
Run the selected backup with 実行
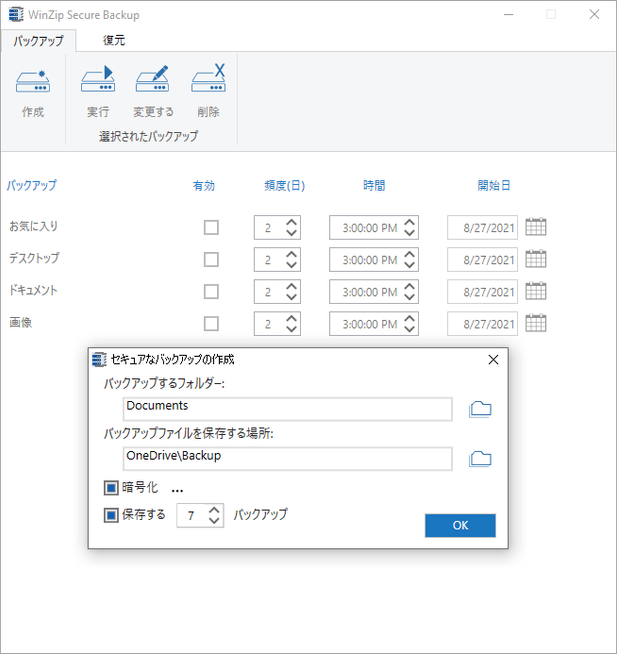click(98, 79)
